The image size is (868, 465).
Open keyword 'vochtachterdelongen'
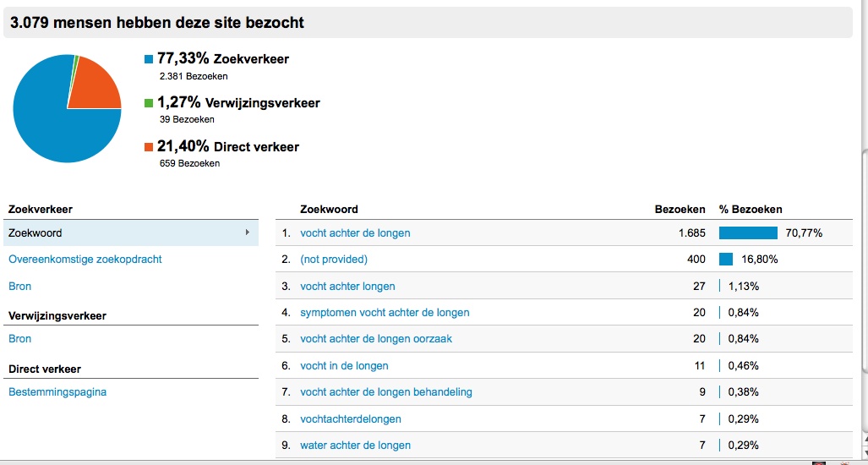(x=351, y=419)
